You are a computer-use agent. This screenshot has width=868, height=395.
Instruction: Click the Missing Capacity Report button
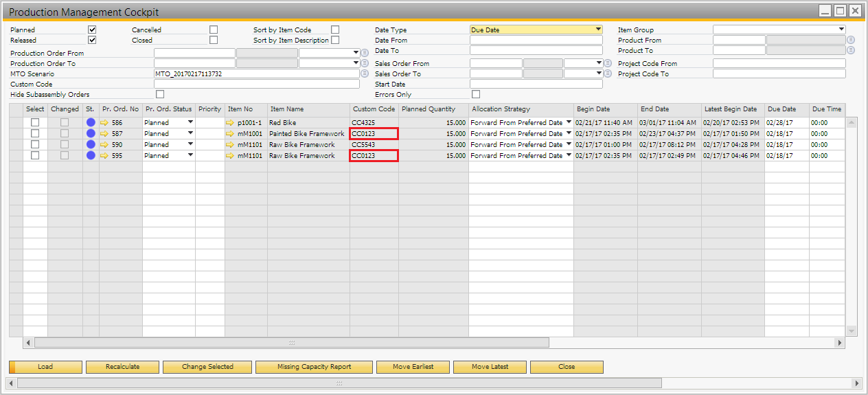click(x=314, y=367)
